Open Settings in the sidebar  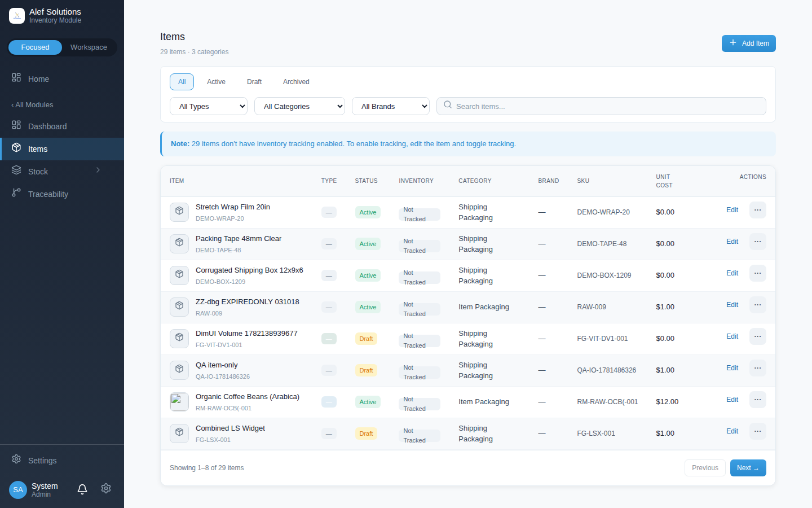[x=62, y=461]
